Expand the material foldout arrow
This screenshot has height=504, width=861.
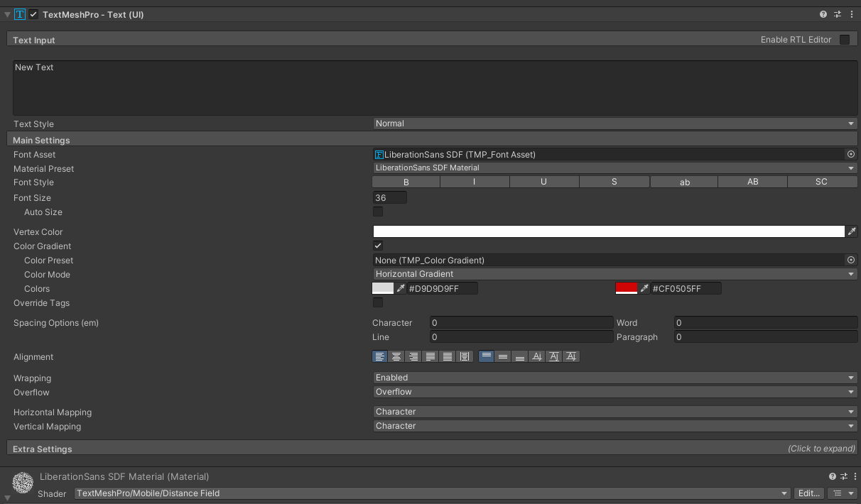tap(7, 499)
